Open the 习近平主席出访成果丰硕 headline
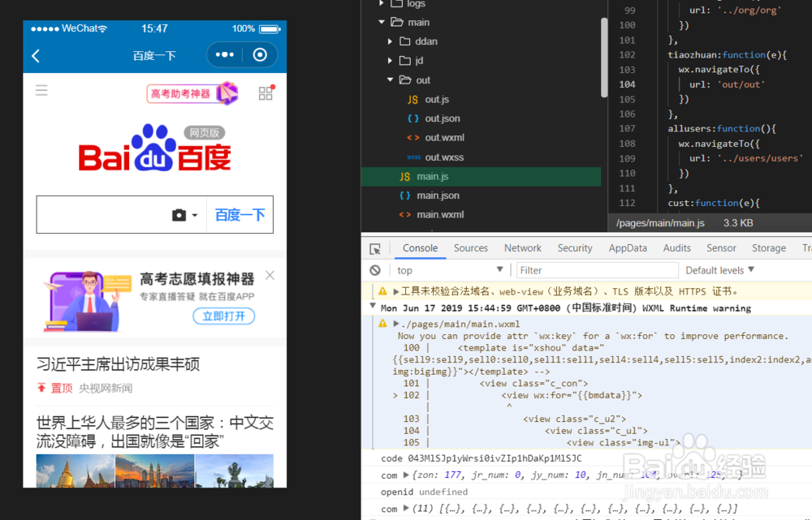Screen dimensions: 812x520 click(118, 364)
